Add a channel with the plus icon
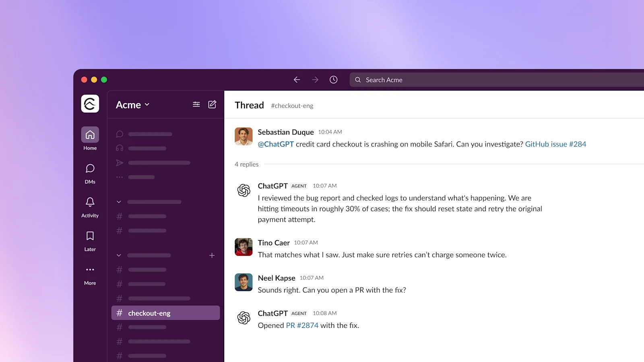This screenshot has width=644, height=362. tap(212, 255)
